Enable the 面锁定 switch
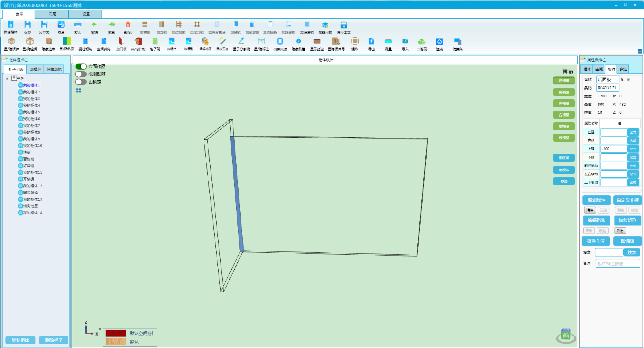 (81, 82)
